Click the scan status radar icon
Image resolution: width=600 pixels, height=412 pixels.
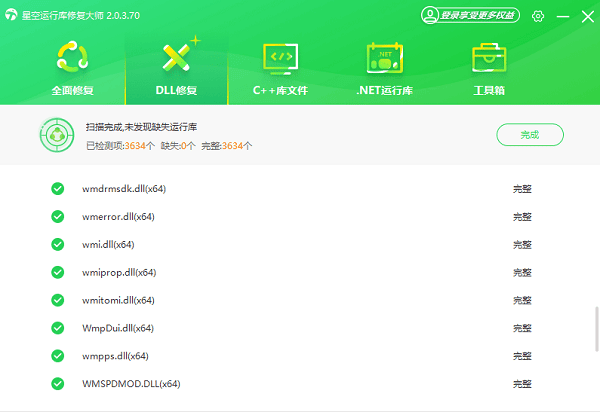click(x=57, y=135)
